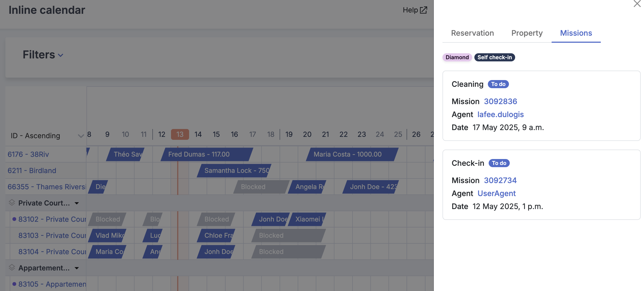Select the Maria Costa - 1000.00 reservation
The width and height of the screenshot is (644, 291).
click(352, 154)
